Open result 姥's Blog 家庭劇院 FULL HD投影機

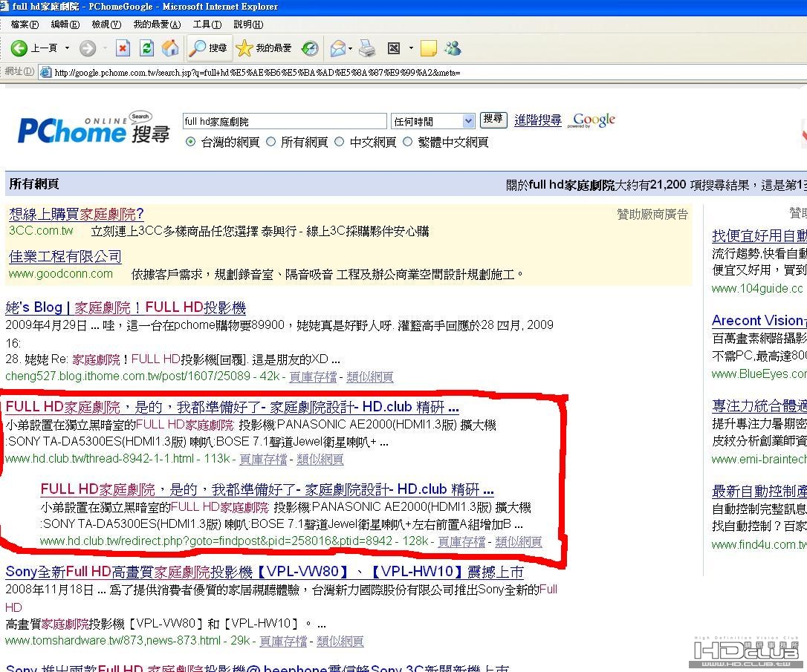point(126,307)
